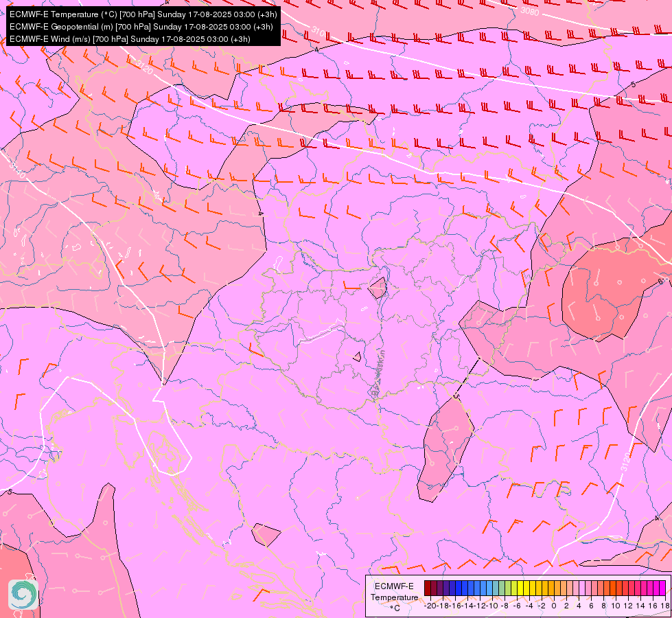Click legend tick label -14
Viewport: 672px width, 618px height.
coord(467,606)
